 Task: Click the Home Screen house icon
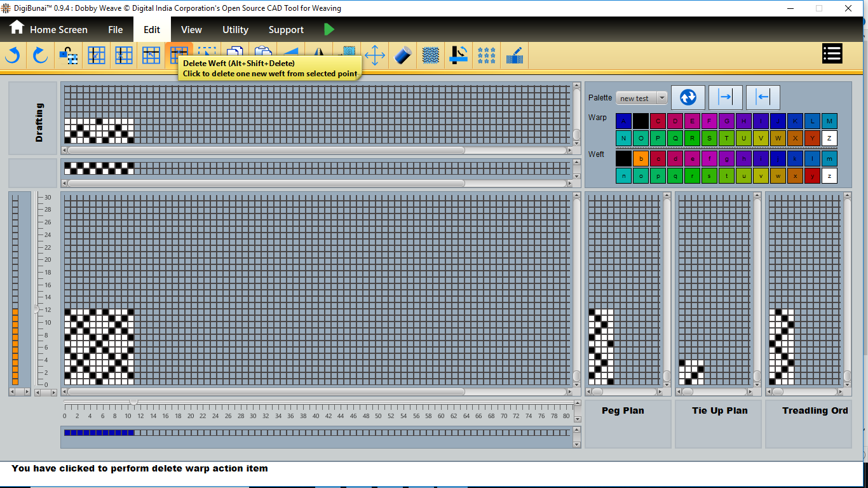click(17, 28)
